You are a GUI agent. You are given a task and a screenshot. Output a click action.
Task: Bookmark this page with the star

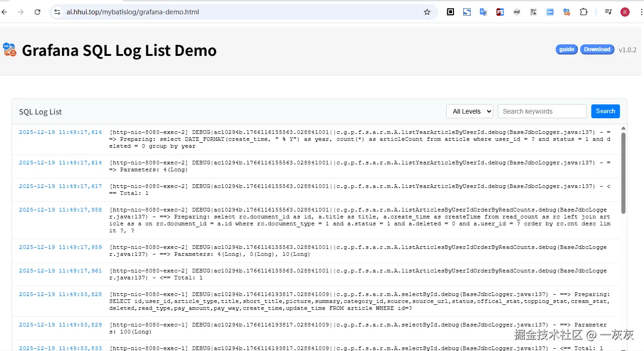(427, 12)
